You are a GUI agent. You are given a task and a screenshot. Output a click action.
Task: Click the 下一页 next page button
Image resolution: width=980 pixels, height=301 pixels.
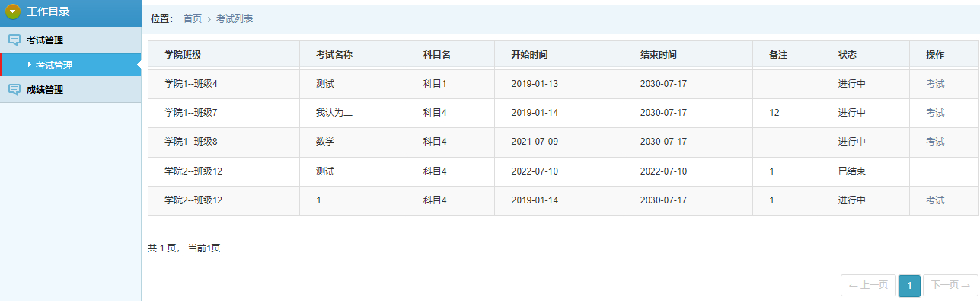(x=950, y=286)
